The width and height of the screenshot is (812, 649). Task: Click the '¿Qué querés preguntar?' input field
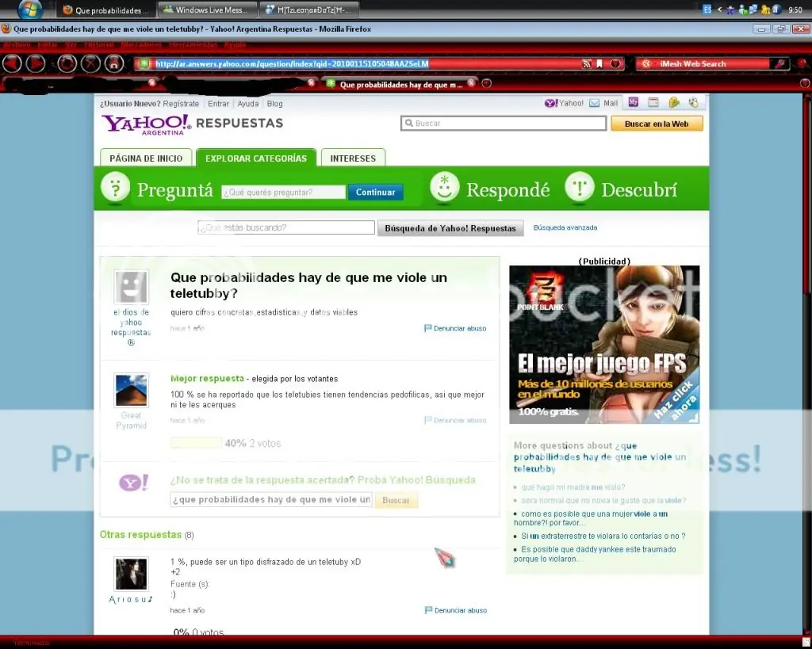(x=283, y=192)
